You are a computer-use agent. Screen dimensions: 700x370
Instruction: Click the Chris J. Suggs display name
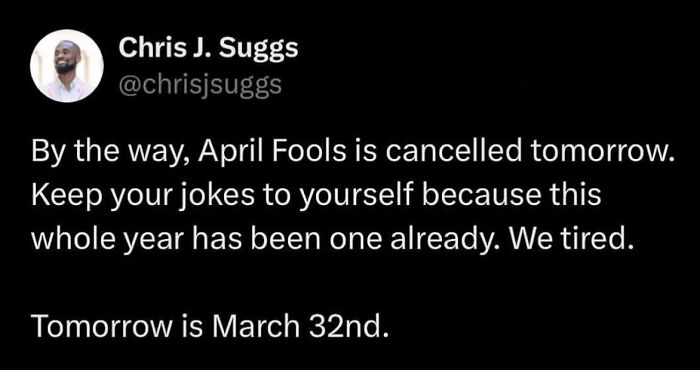pyautogui.click(x=208, y=49)
